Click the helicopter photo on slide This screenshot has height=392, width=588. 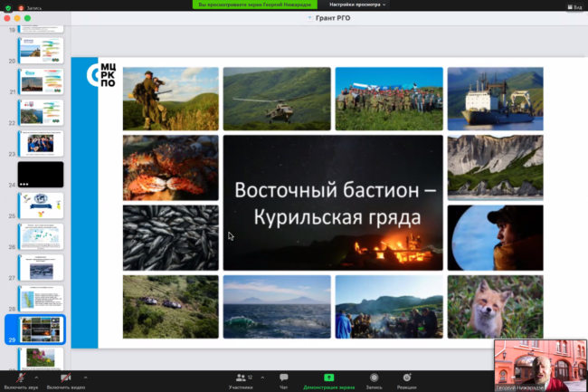pos(277,99)
